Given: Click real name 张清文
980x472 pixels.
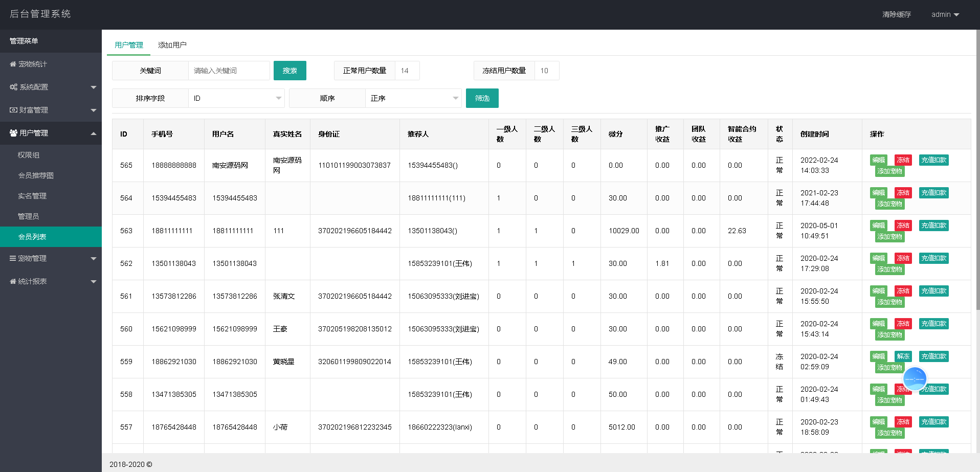Looking at the screenshot, I should click(284, 296).
